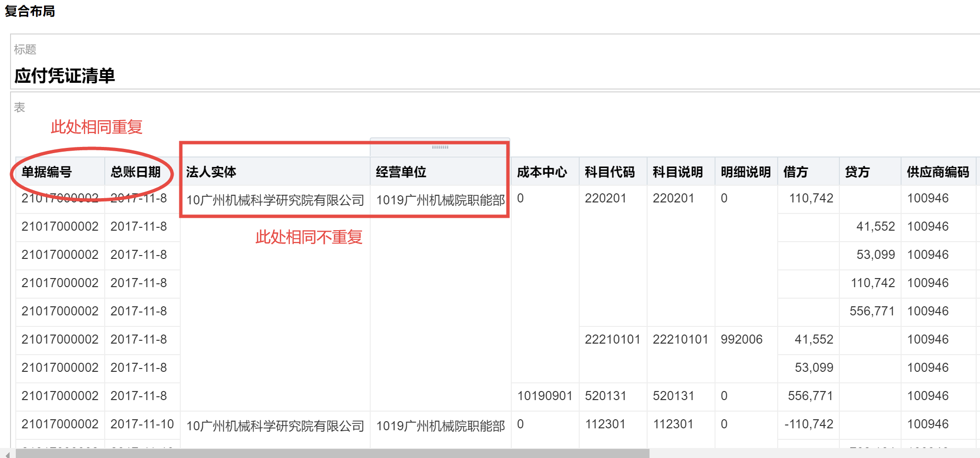Select the 经营单位 column header
The height and width of the screenshot is (458, 980).
tap(401, 172)
